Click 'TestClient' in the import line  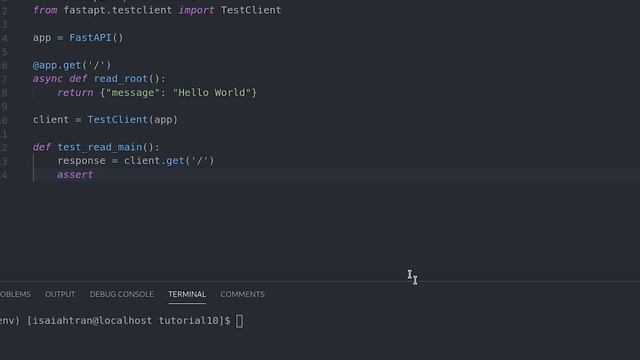251,10
